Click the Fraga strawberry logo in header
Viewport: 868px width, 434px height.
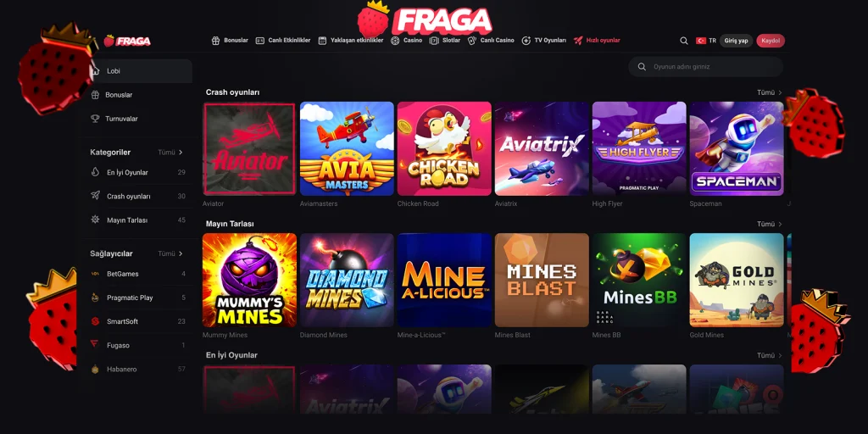pos(127,41)
